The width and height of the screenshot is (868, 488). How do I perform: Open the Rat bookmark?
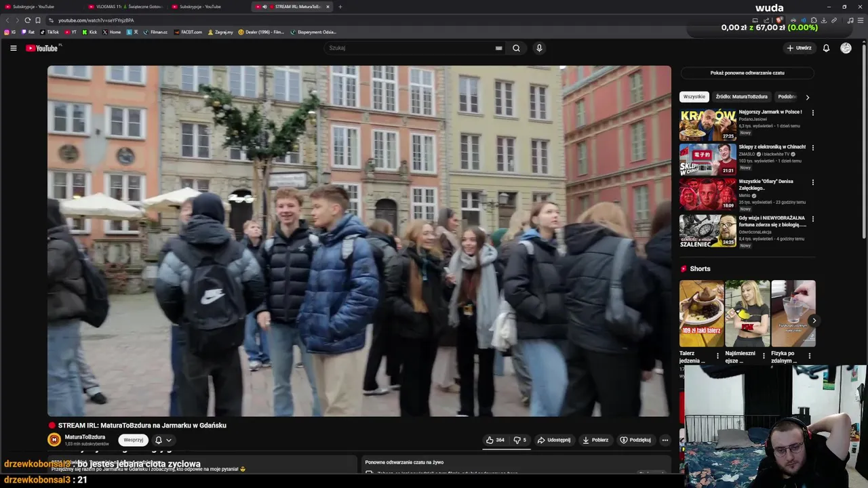point(28,32)
